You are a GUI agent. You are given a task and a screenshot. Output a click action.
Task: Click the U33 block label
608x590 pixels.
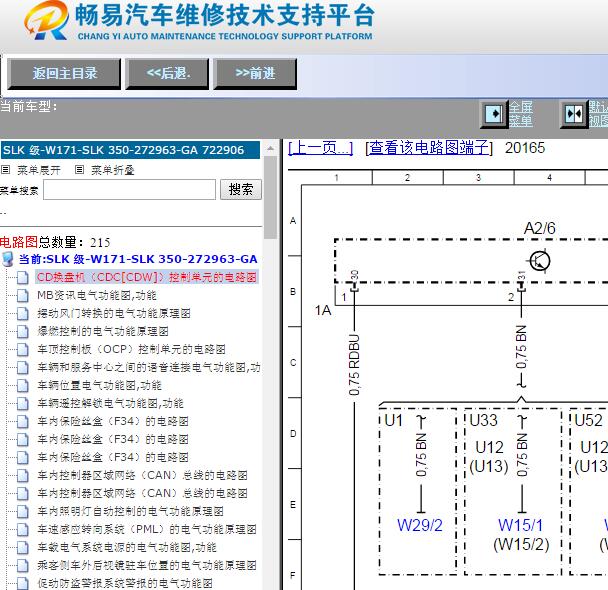483,420
